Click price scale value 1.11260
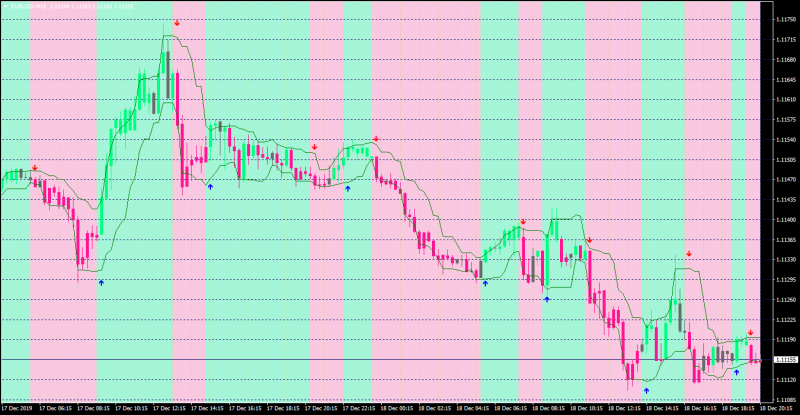The width and height of the screenshot is (800, 415). coord(786,300)
